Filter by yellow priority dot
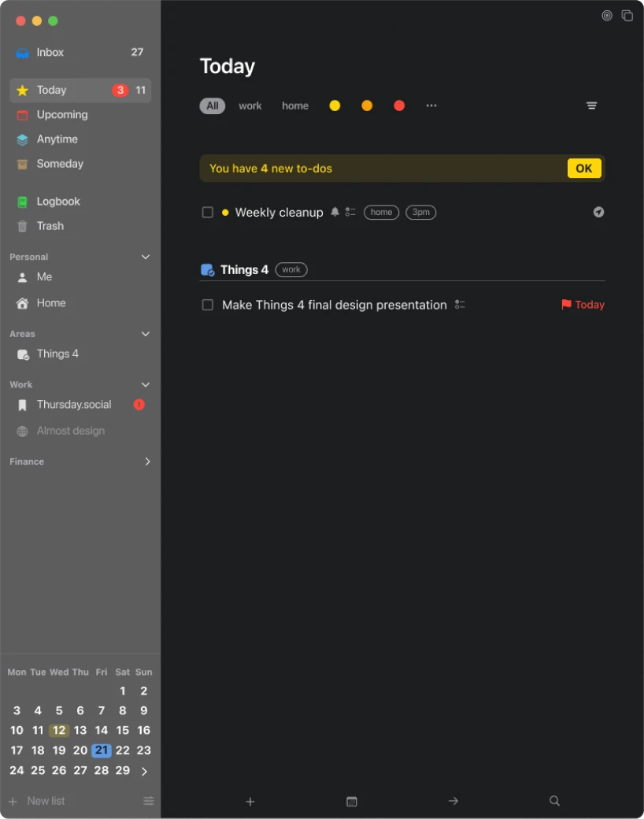The height and width of the screenshot is (819, 644). [x=335, y=106]
